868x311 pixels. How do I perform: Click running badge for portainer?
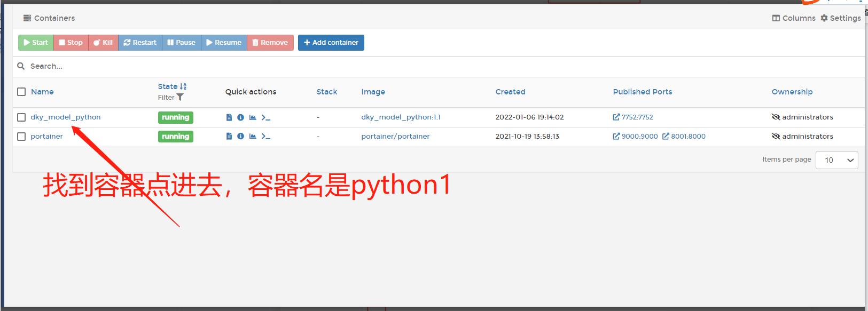[176, 137]
